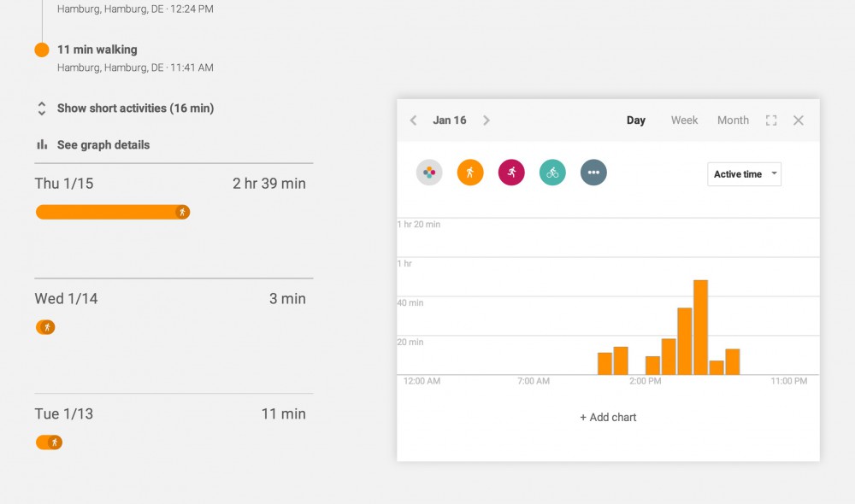
Task: Select the all-activities multicolor filter icon
Action: click(x=429, y=173)
